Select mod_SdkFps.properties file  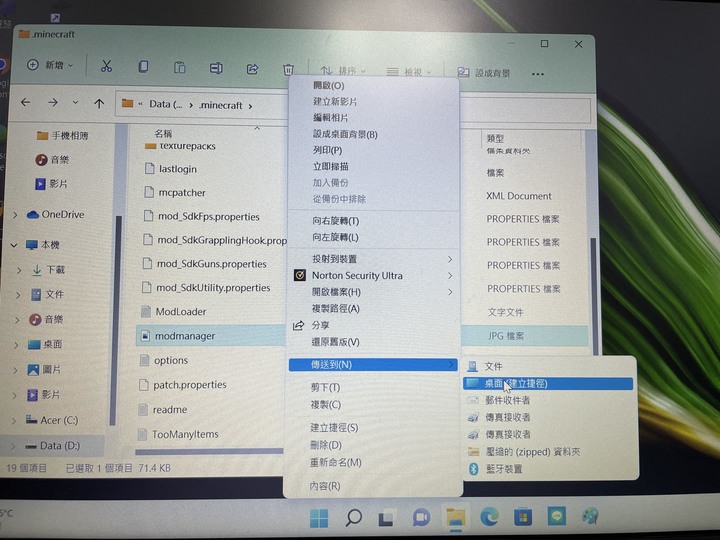click(201, 216)
